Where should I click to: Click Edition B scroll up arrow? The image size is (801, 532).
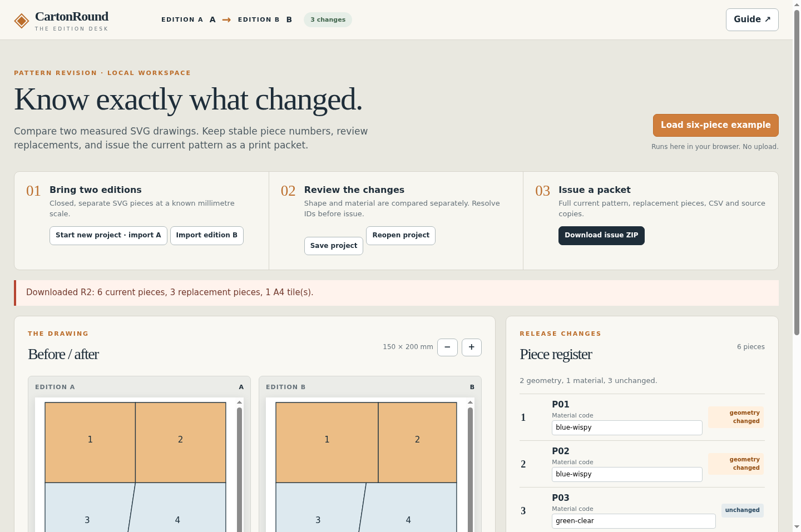[x=471, y=402]
